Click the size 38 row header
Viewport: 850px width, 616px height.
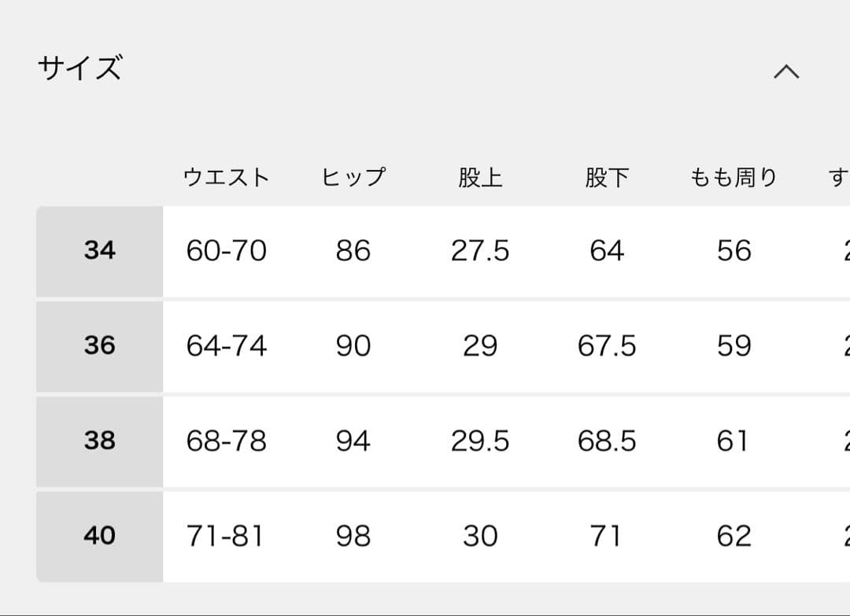100,441
